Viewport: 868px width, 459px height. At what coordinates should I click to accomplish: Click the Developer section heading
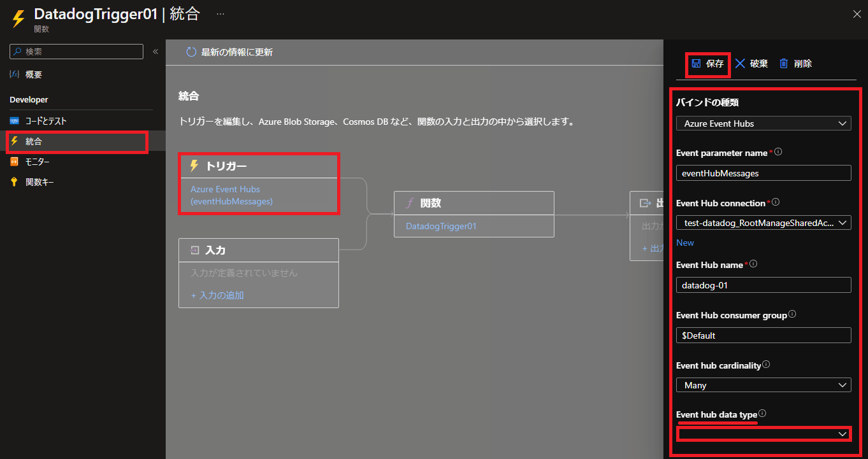click(x=29, y=100)
